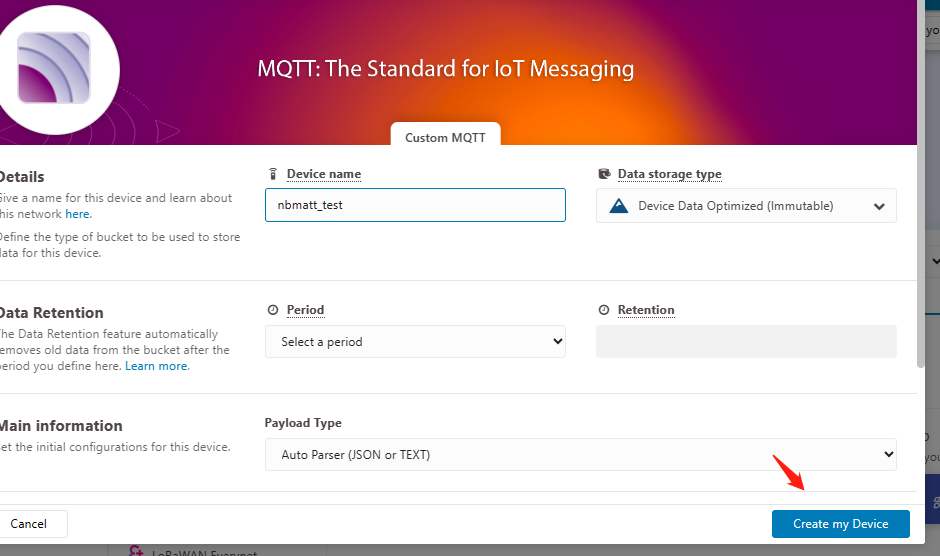This screenshot has height=556, width=940.
Task: Click the Device Data Optimized triangle icon
Action: pyautogui.click(x=619, y=206)
